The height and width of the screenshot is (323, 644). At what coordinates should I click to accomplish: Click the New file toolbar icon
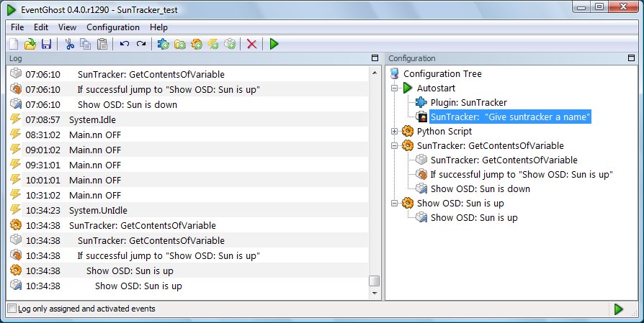(x=14, y=44)
